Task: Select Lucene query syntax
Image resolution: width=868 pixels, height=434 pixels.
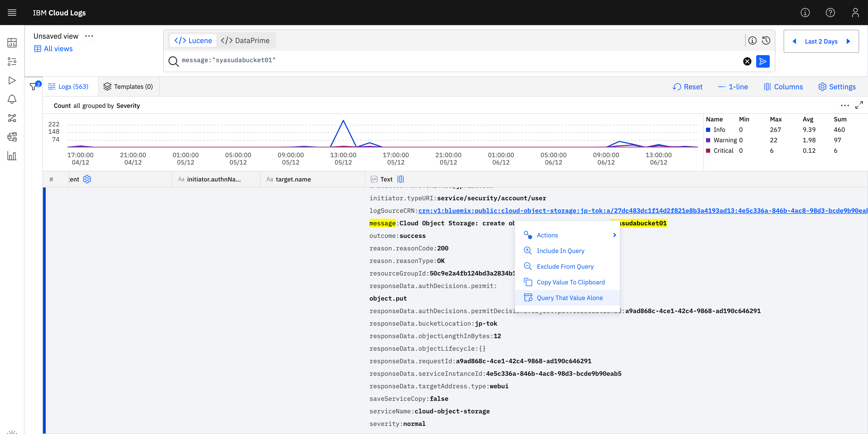Action: coord(193,40)
